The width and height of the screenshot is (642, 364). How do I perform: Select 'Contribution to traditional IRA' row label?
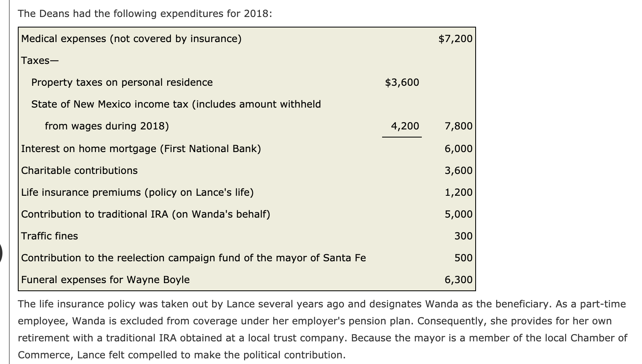tap(146, 214)
